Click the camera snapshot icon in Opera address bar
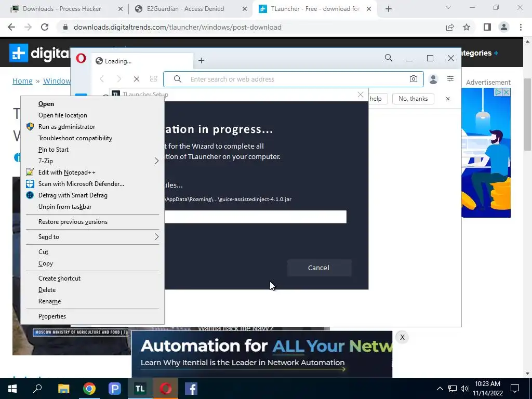 (x=413, y=79)
